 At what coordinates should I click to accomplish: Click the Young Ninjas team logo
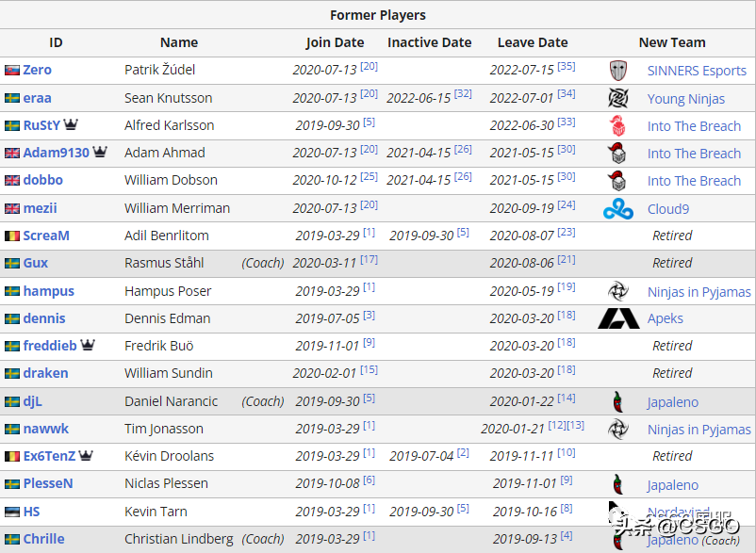618,98
